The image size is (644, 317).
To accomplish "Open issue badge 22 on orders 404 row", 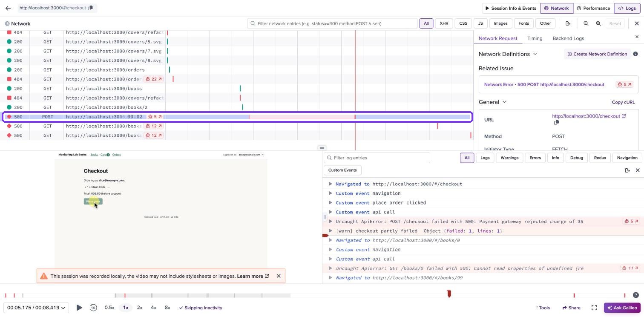I will pyautogui.click(x=154, y=79).
